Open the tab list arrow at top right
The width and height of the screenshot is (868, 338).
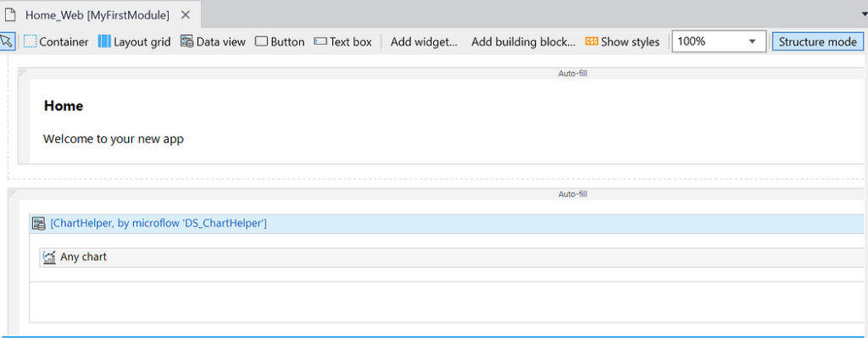click(x=864, y=15)
